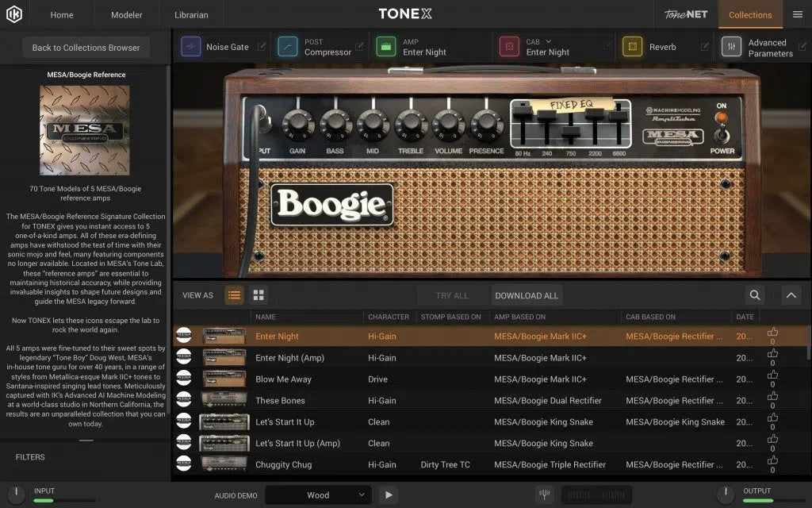Click the DOWNLOAD ALL button
Image resolution: width=812 pixels, height=508 pixels.
click(x=527, y=294)
